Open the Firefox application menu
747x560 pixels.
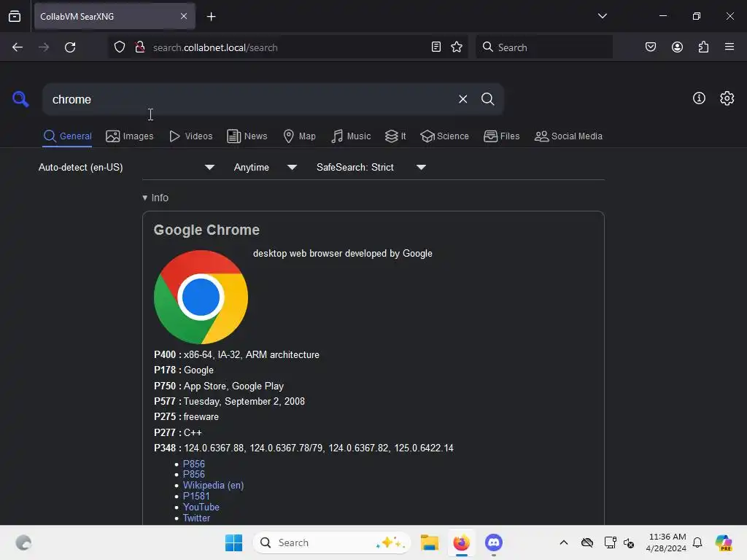click(x=729, y=47)
